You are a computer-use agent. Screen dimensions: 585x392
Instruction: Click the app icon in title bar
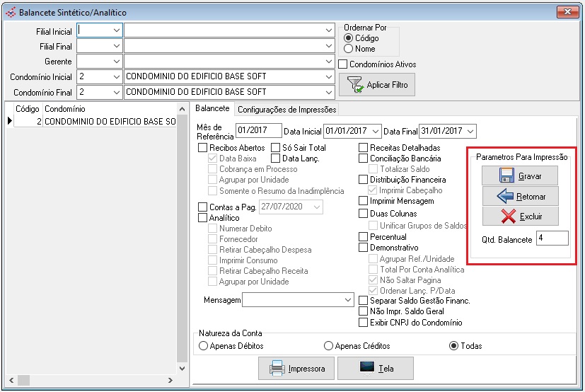10,13
